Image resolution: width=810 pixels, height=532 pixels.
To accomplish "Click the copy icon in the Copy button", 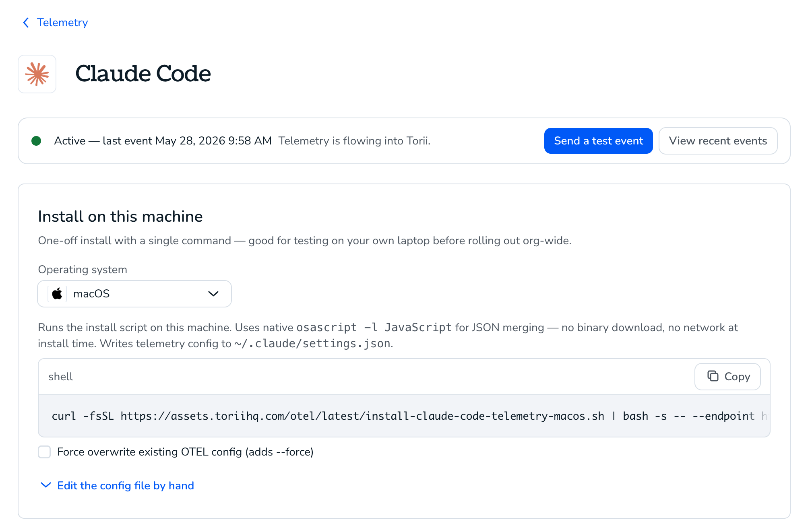I will tap(713, 376).
